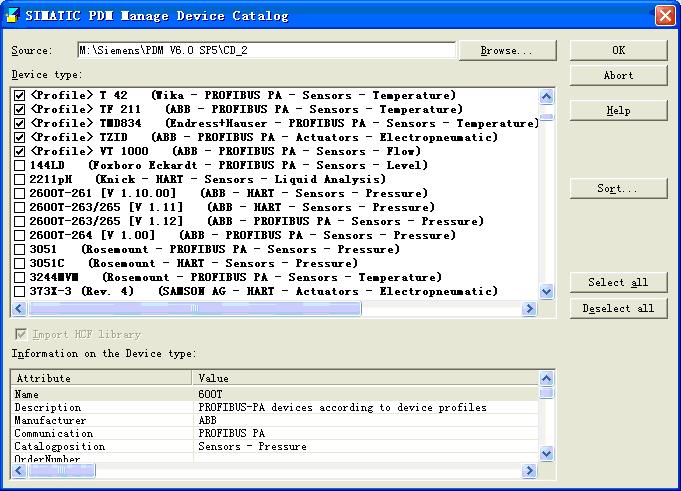
Task: Select the Name attribute row
Action: [x=275, y=394]
